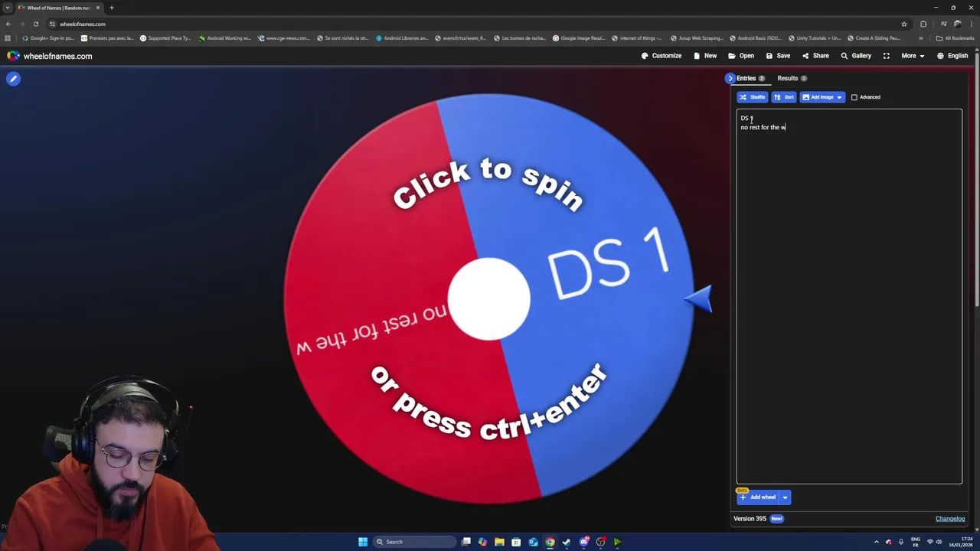Switch to the Results tab
This screenshot has height=551, width=980.
792,78
